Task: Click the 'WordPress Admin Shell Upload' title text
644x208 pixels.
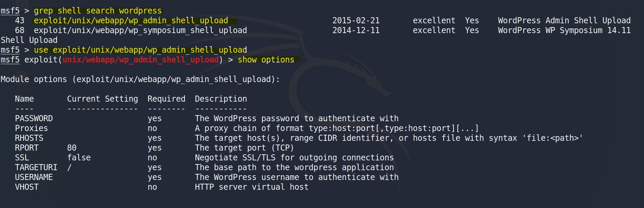Action: point(564,21)
